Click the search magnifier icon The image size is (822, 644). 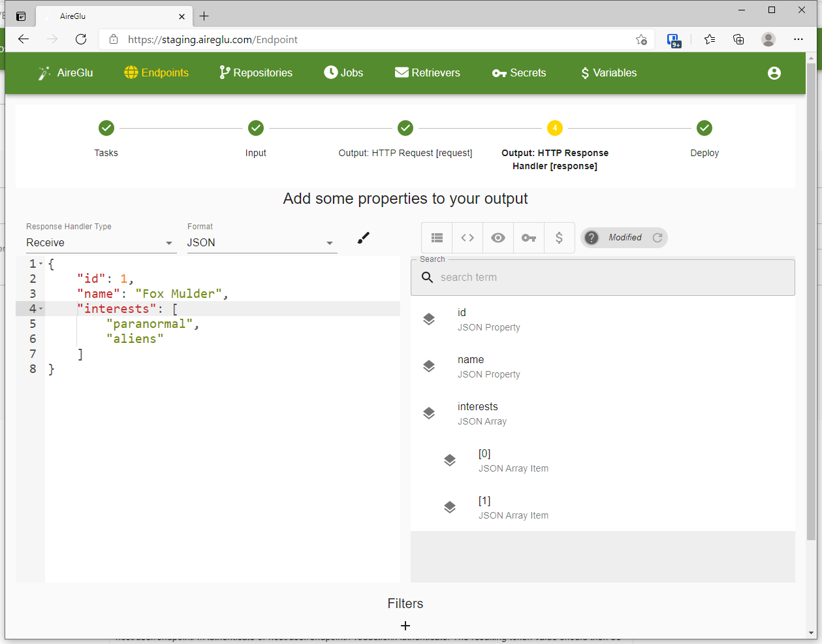tap(428, 278)
